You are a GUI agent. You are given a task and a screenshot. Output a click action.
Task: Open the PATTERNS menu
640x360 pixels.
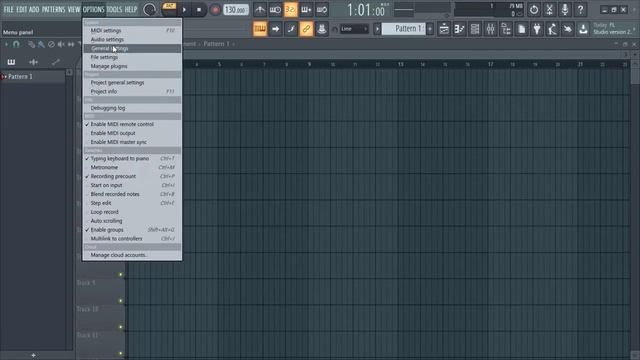point(53,9)
